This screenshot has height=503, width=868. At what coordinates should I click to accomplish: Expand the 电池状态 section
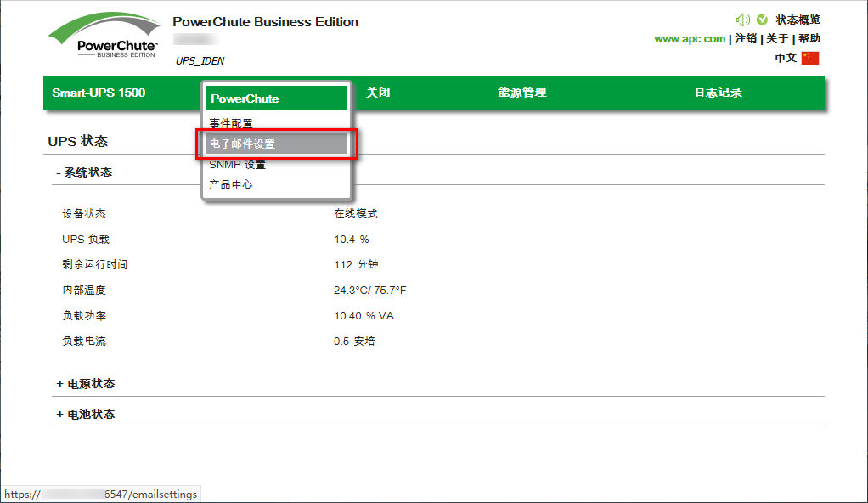(x=86, y=415)
